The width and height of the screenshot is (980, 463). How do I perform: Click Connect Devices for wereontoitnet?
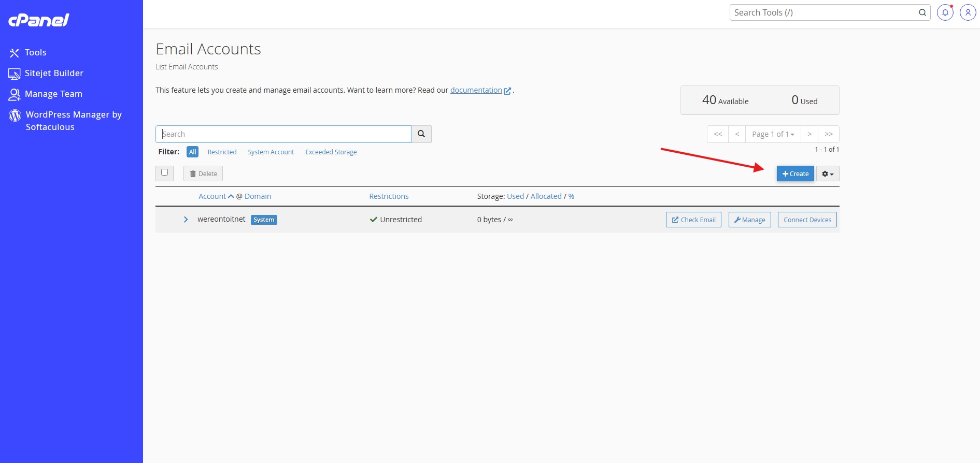[807, 220]
